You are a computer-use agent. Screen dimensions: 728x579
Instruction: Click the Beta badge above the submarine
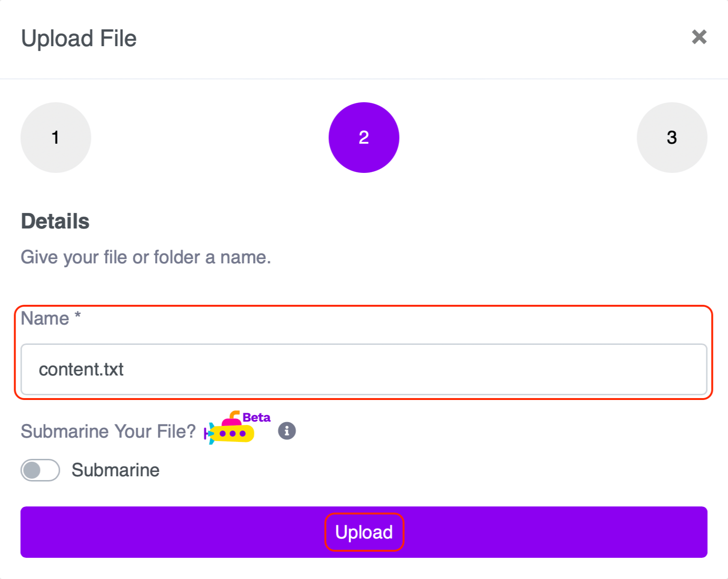click(257, 416)
